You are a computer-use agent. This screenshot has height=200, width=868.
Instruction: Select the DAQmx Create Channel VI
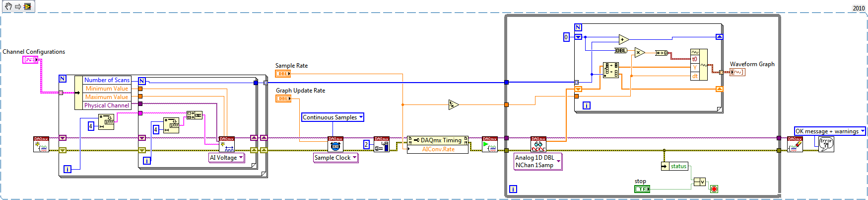click(x=227, y=144)
